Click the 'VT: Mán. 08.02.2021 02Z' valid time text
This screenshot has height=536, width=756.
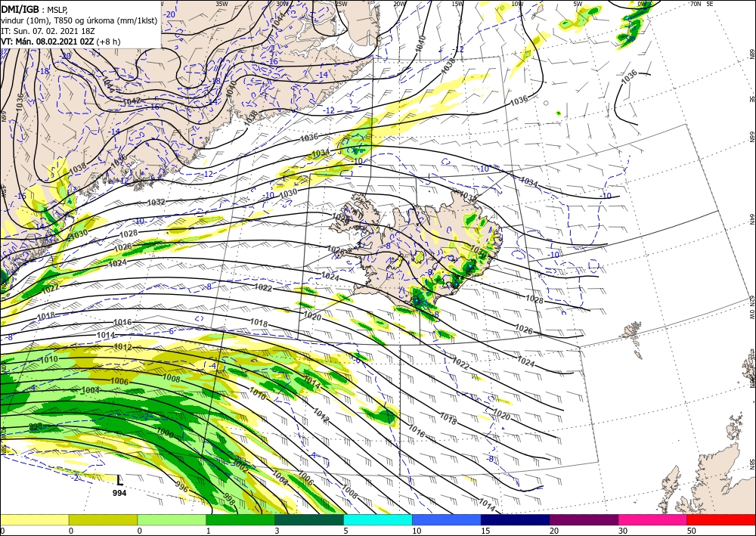click(x=47, y=42)
